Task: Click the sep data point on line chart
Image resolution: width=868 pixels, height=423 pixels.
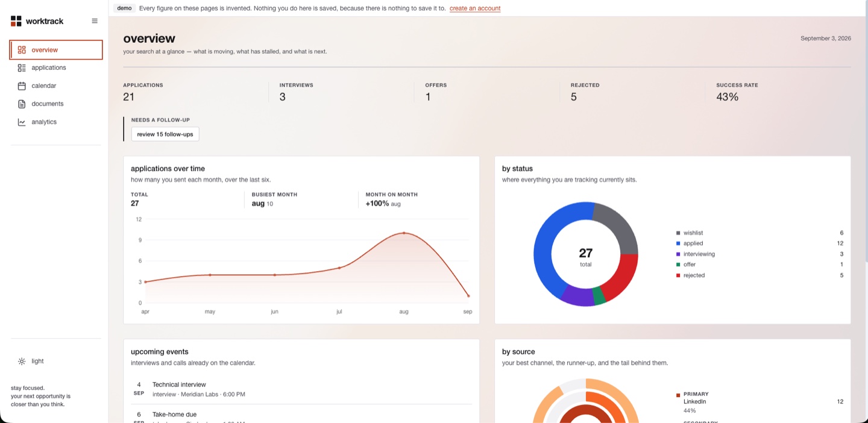Action: [468, 296]
